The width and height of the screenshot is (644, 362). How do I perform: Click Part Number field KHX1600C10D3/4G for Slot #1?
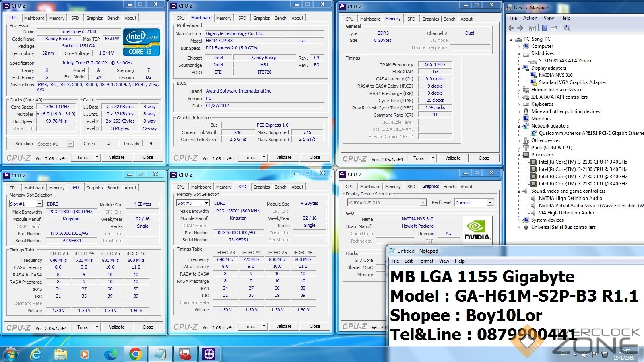tap(71, 233)
